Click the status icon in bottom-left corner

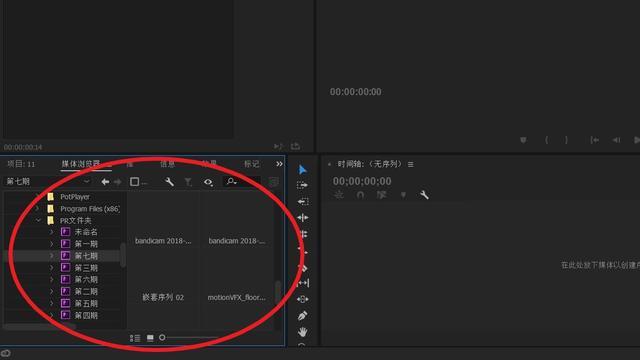6,353
